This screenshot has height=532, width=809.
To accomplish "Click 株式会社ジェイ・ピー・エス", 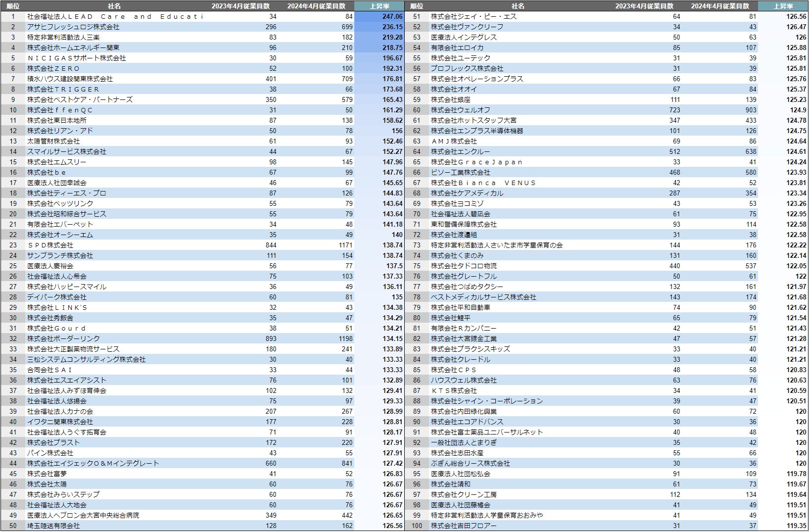I will tap(474, 16).
